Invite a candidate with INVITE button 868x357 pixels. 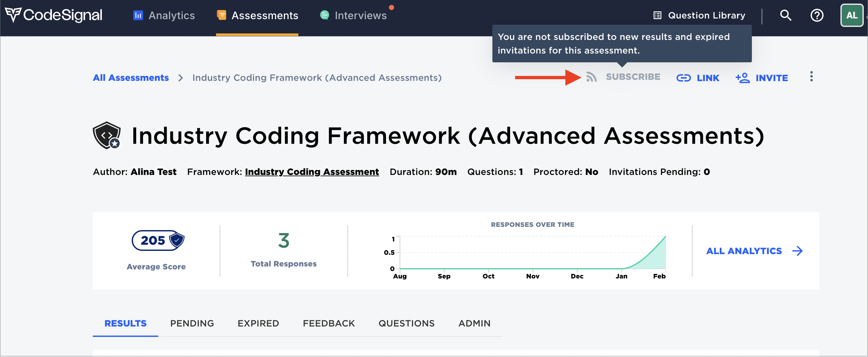tap(762, 78)
